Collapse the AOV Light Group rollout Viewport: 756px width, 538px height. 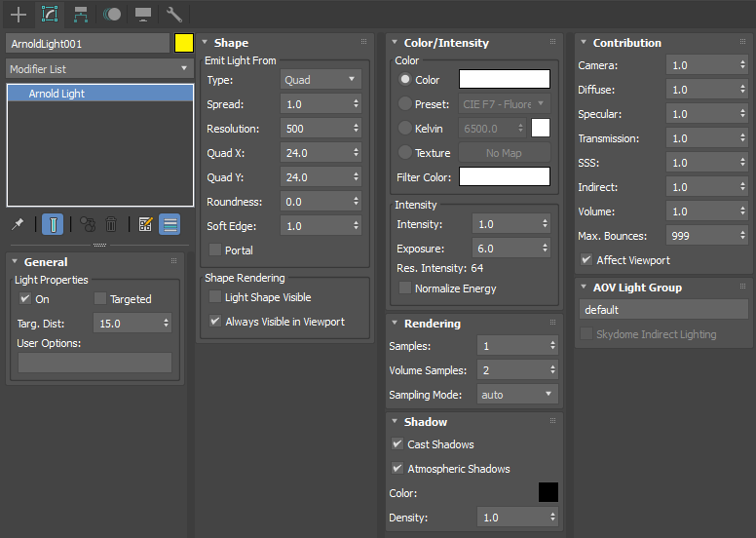(x=584, y=288)
